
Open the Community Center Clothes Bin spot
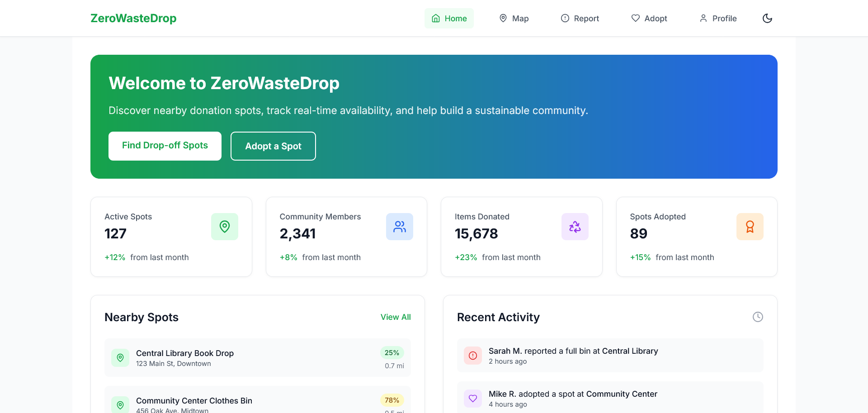(258, 400)
